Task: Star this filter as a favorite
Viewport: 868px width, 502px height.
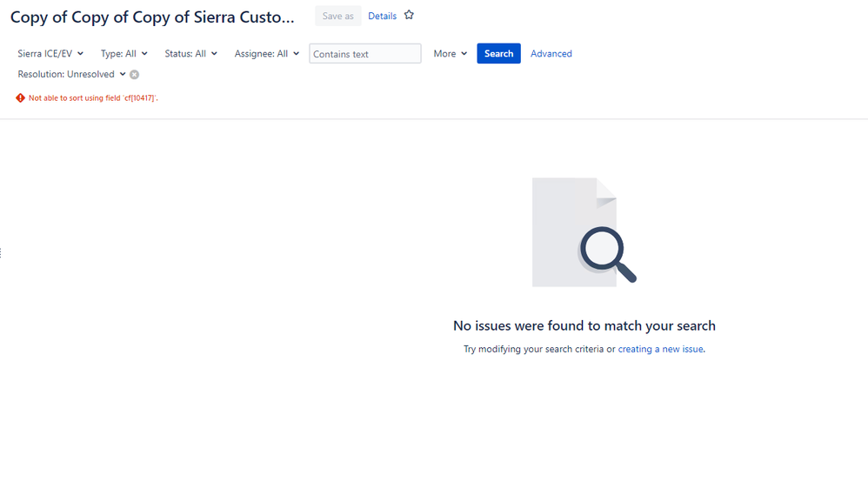Action: click(409, 15)
